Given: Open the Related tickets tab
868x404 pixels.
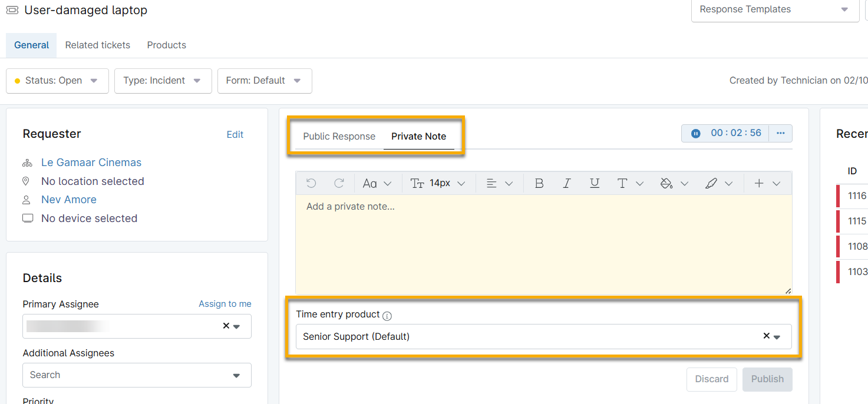Looking at the screenshot, I should point(97,45).
